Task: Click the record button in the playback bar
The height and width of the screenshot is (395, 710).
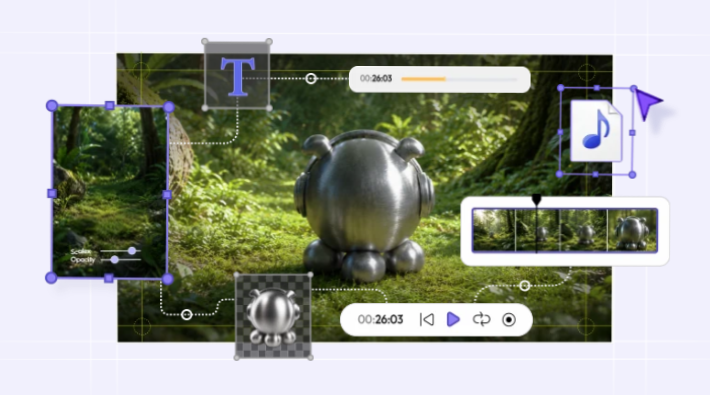Action: 509,319
